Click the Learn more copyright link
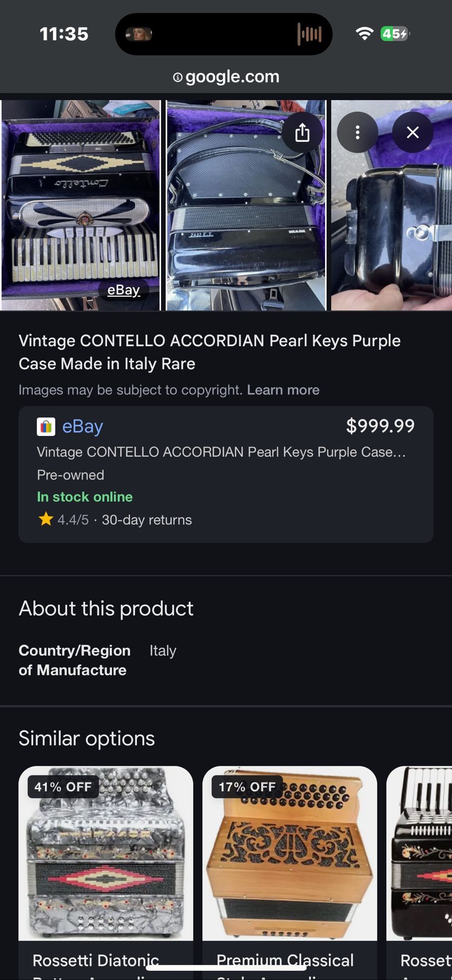 pos(283,390)
